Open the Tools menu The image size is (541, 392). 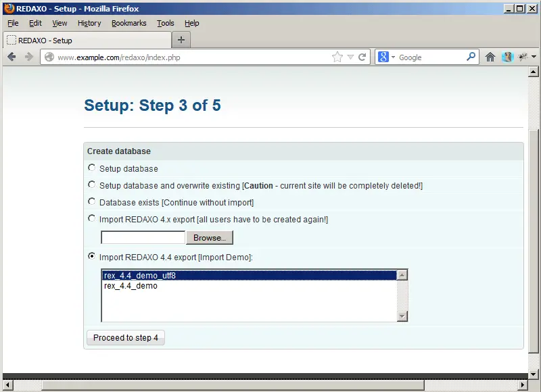tap(166, 23)
